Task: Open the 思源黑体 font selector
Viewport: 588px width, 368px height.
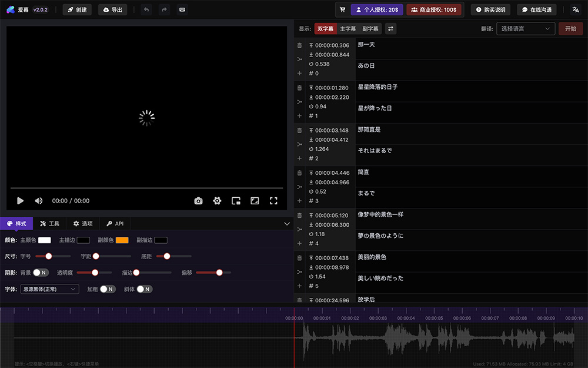Action: point(49,290)
